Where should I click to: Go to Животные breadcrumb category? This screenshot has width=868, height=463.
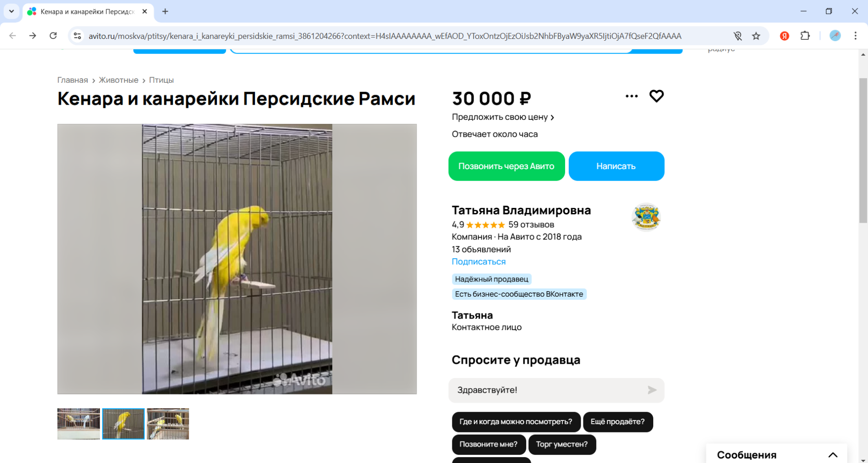tap(118, 80)
